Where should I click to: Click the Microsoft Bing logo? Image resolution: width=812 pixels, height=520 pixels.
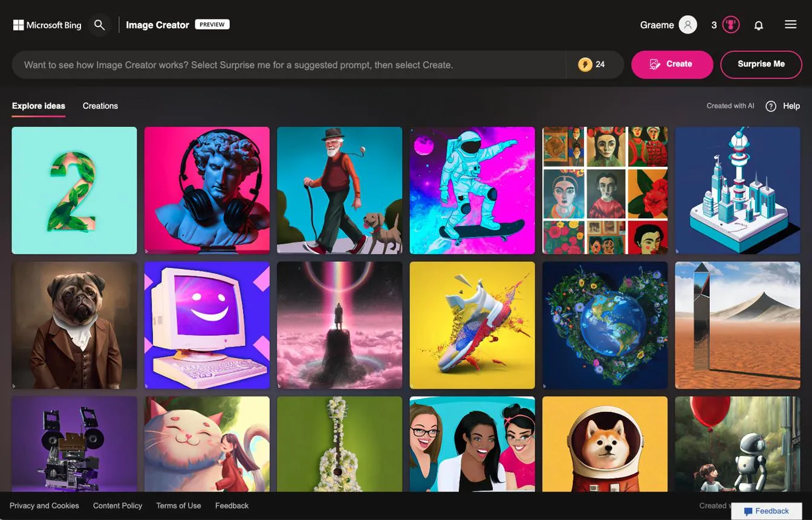(47, 25)
